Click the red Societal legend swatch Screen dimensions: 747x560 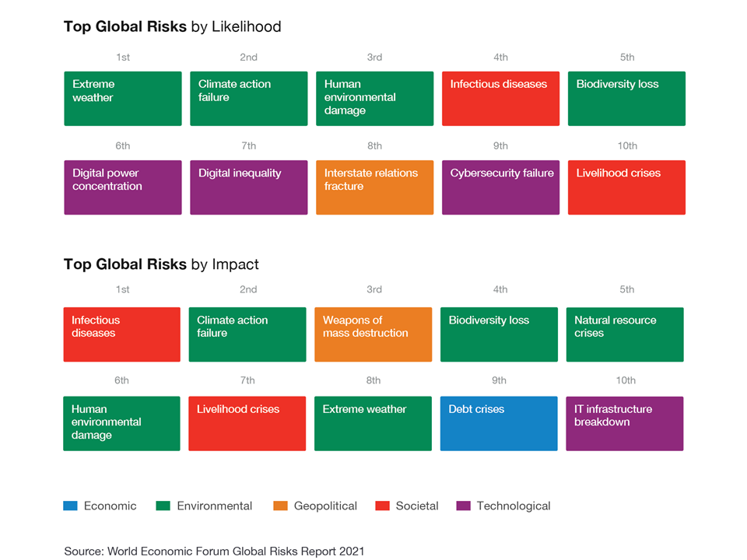382,506
